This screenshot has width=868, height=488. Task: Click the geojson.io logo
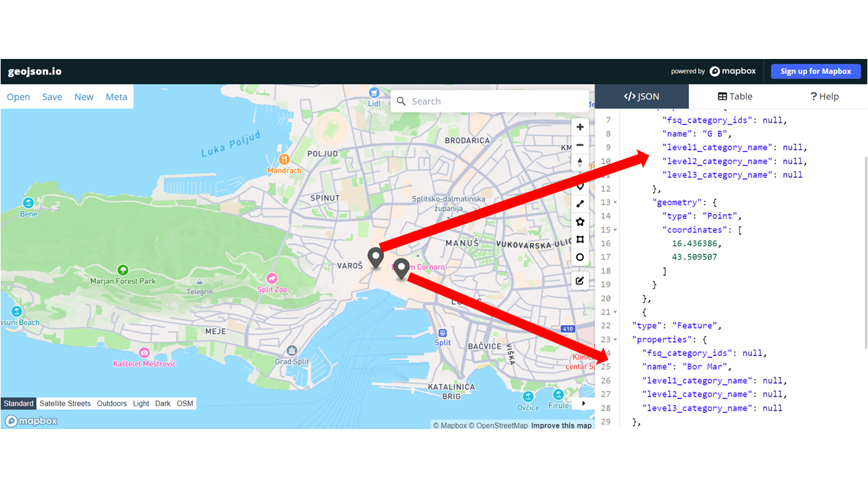tap(35, 71)
